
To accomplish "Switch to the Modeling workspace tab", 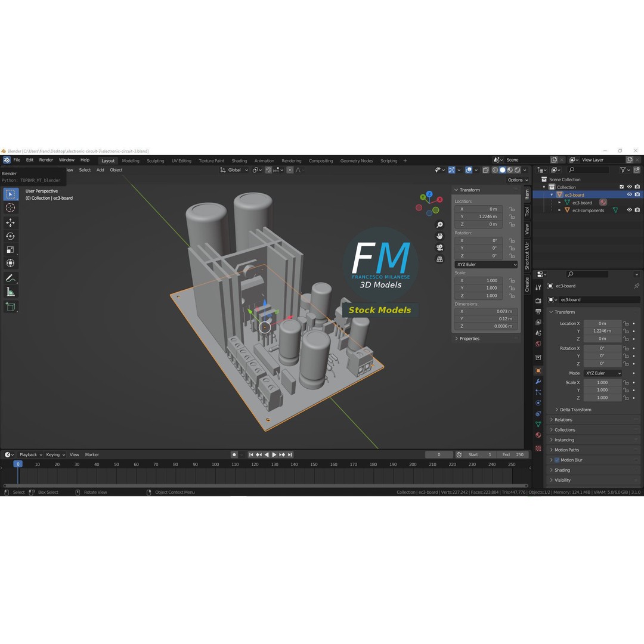I will (x=131, y=160).
